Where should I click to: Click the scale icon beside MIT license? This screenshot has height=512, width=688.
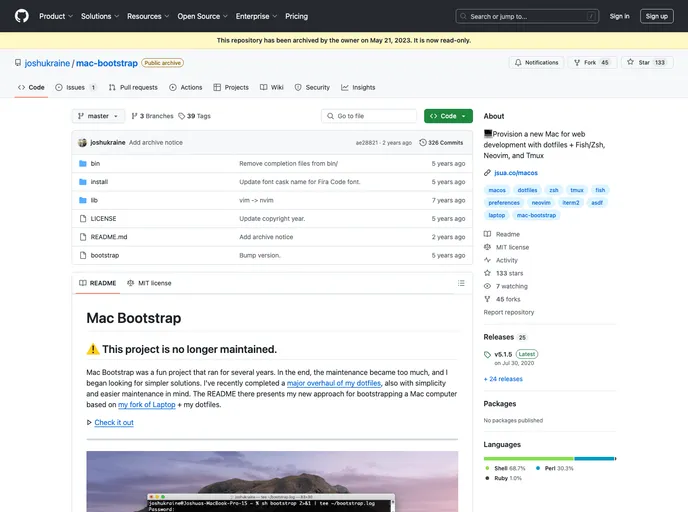pyautogui.click(x=487, y=247)
